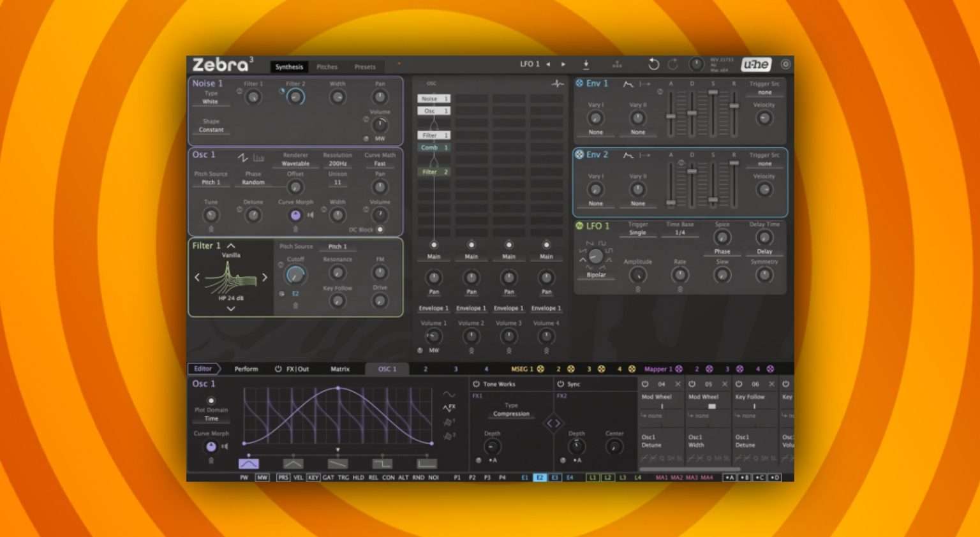Open the LFO 1 Trigger dropdown showing Single
The image size is (980, 537).
pyautogui.click(x=638, y=233)
